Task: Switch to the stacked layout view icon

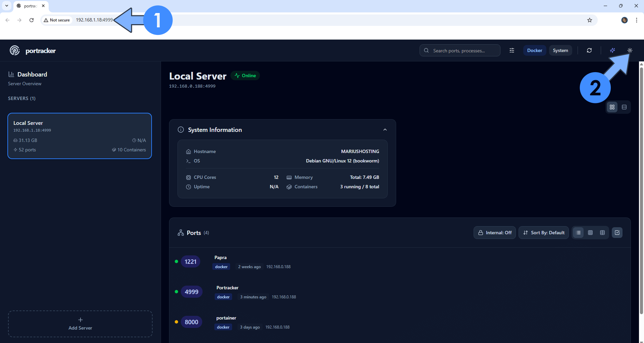Action: pos(624,107)
